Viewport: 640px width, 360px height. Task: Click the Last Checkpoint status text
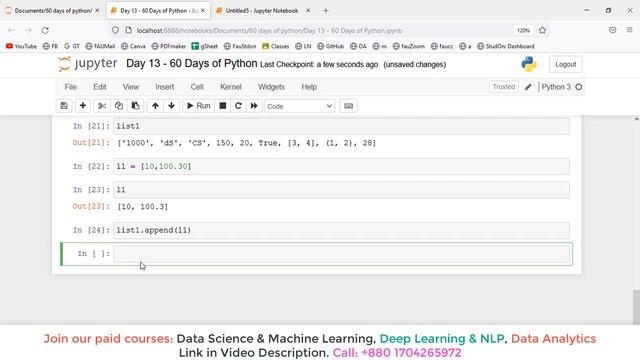coord(319,64)
